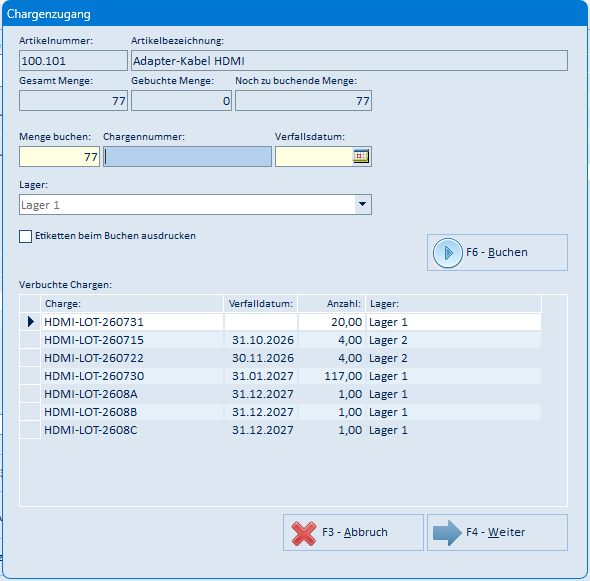Screen dimensions: 590x581
Task: Click the Anzahl column header
Action: pyautogui.click(x=331, y=304)
